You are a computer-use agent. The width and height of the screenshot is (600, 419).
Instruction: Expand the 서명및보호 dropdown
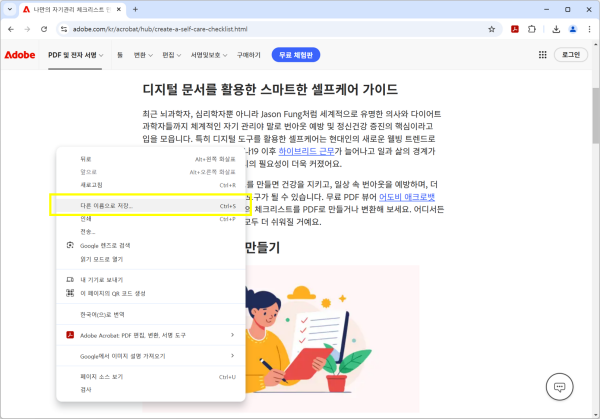209,55
